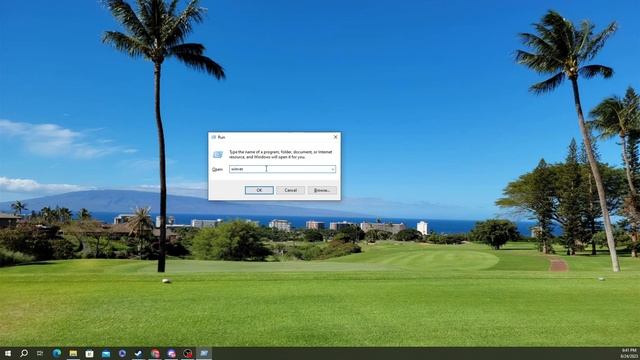Open Microsoft Store from the taskbar
640x360 pixels.
(89, 353)
